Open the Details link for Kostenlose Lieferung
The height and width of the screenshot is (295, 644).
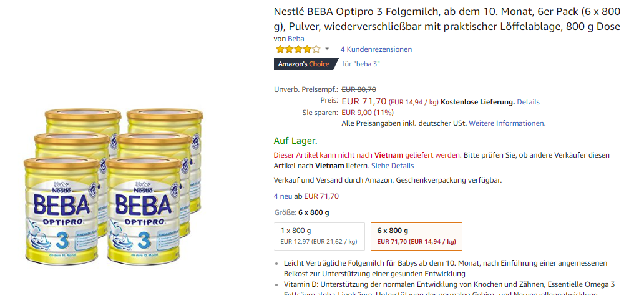point(528,102)
